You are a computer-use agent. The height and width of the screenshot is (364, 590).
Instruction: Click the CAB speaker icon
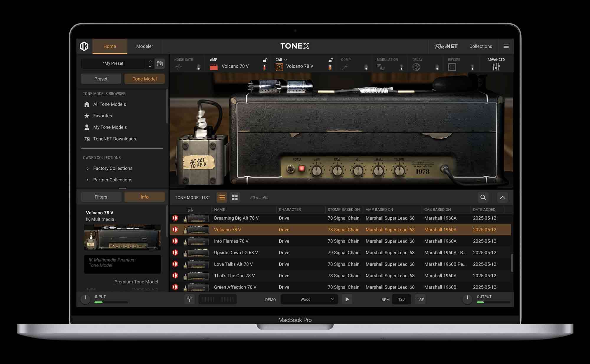click(279, 67)
